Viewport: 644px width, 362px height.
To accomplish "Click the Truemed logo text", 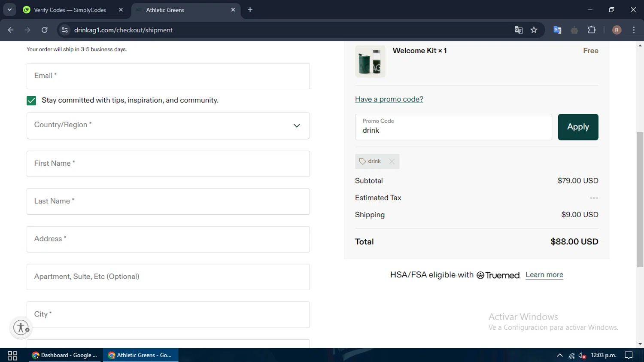I will coord(498,275).
